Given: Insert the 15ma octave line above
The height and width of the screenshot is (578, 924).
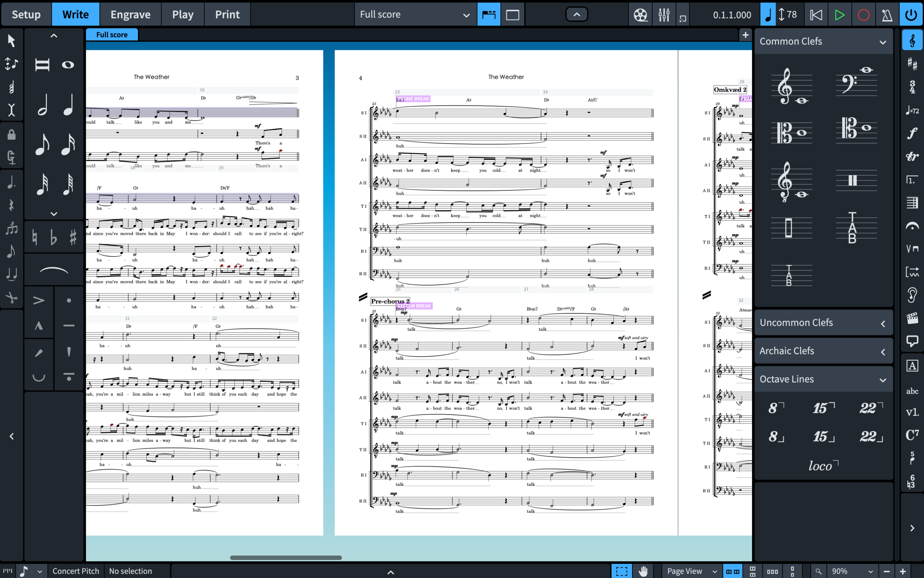Looking at the screenshot, I should tap(824, 408).
